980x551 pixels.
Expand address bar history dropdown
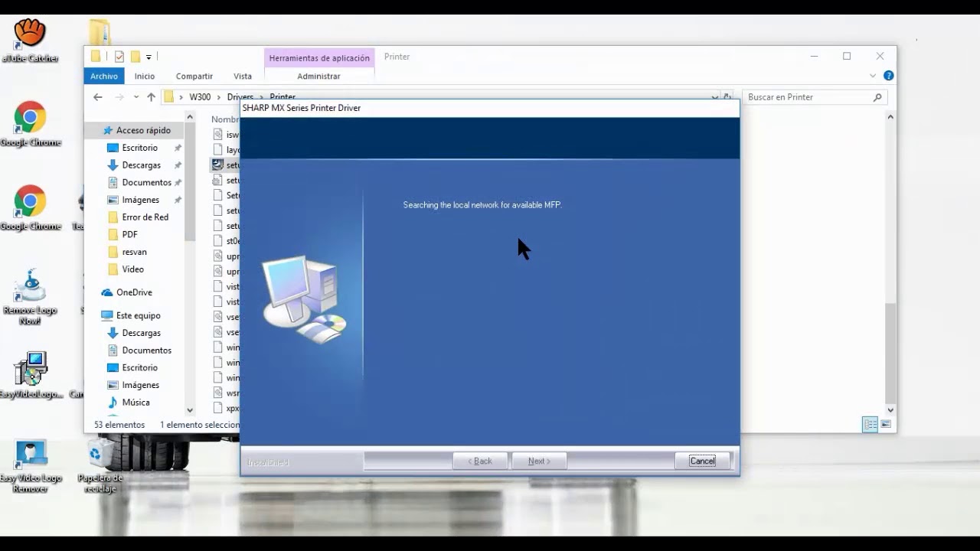coord(714,97)
